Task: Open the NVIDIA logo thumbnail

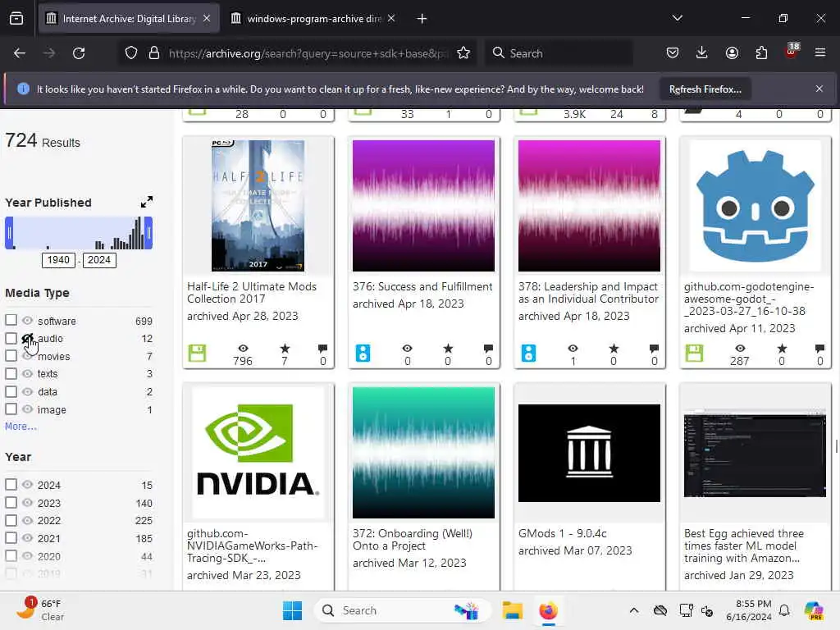Action: pos(258,453)
